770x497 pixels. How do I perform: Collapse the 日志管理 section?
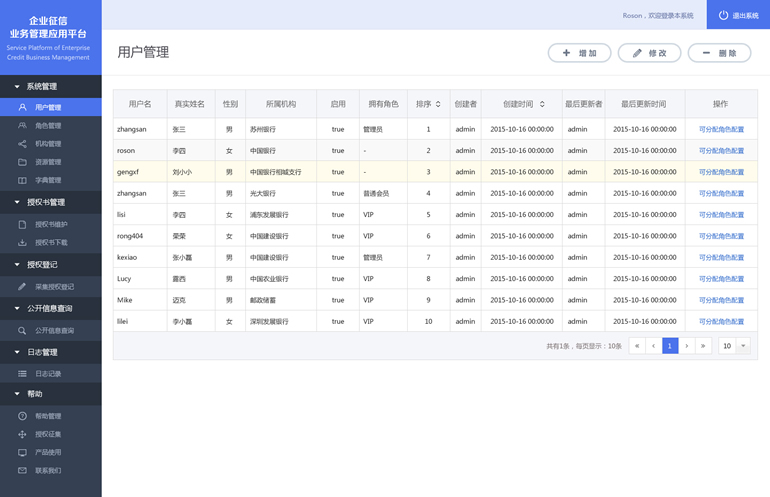pos(51,352)
